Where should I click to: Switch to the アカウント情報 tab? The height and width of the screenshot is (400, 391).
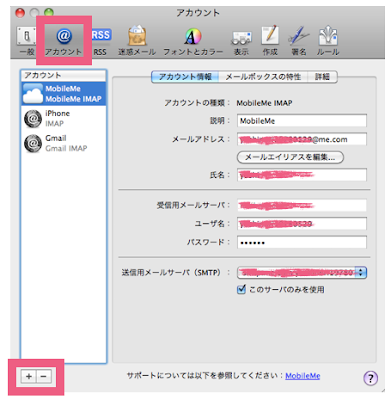pyautogui.click(x=185, y=77)
